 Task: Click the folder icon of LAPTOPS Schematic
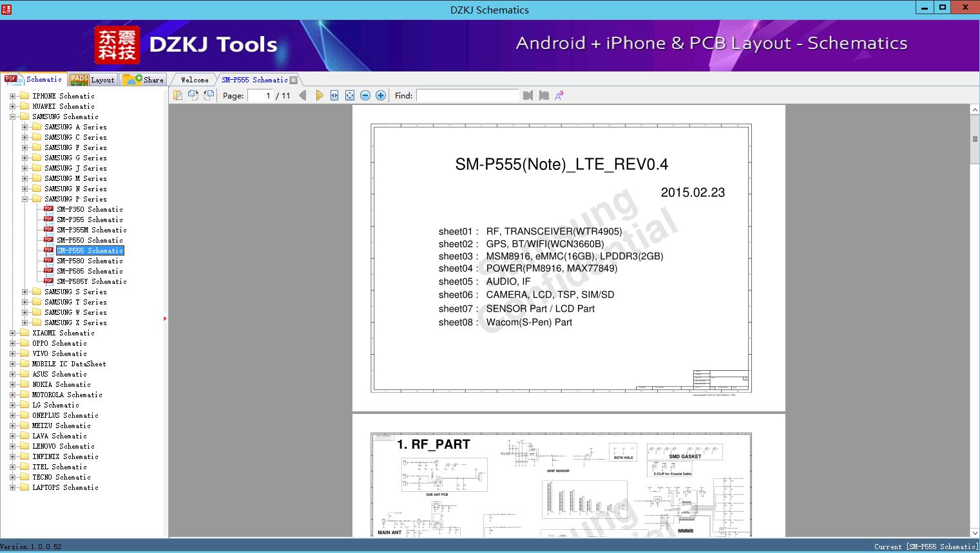click(24, 487)
